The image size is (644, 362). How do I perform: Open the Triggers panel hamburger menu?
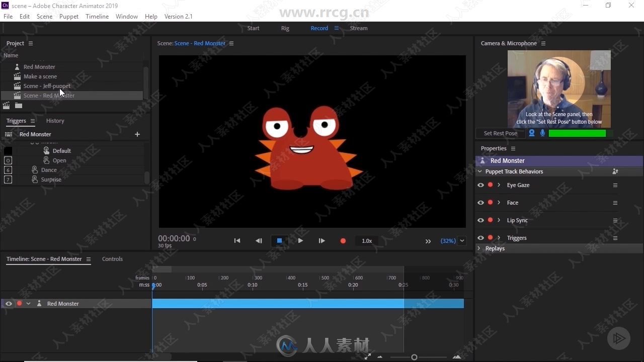pos(33,121)
